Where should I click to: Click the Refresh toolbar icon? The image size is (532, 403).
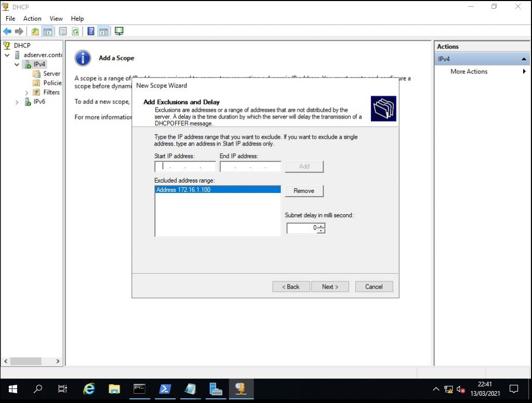[75, 31]
